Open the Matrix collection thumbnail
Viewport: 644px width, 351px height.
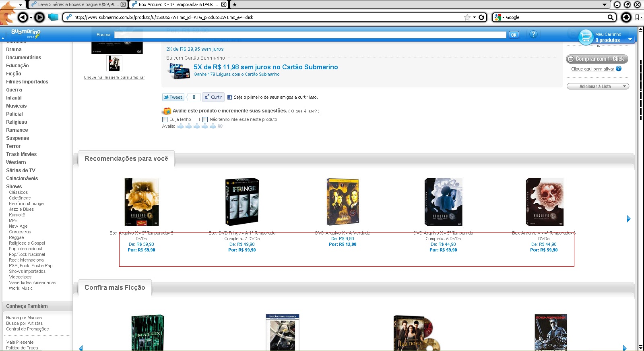tap(148, 332)
